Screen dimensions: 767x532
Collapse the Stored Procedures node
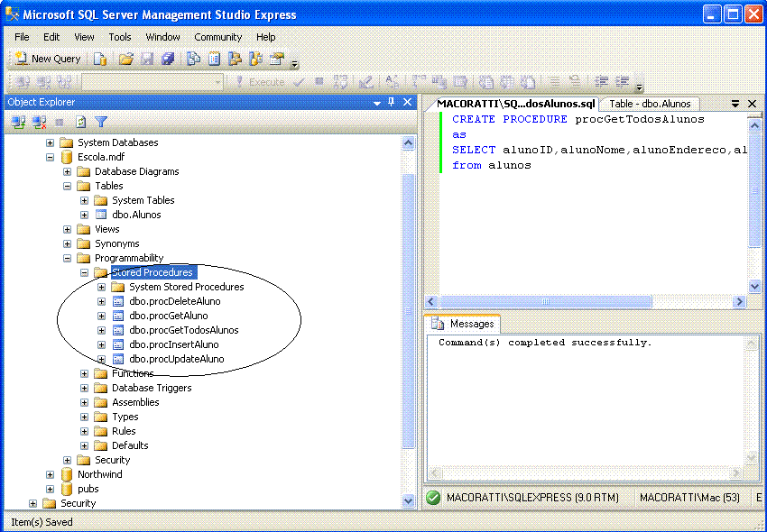click(x=84, y=273)
